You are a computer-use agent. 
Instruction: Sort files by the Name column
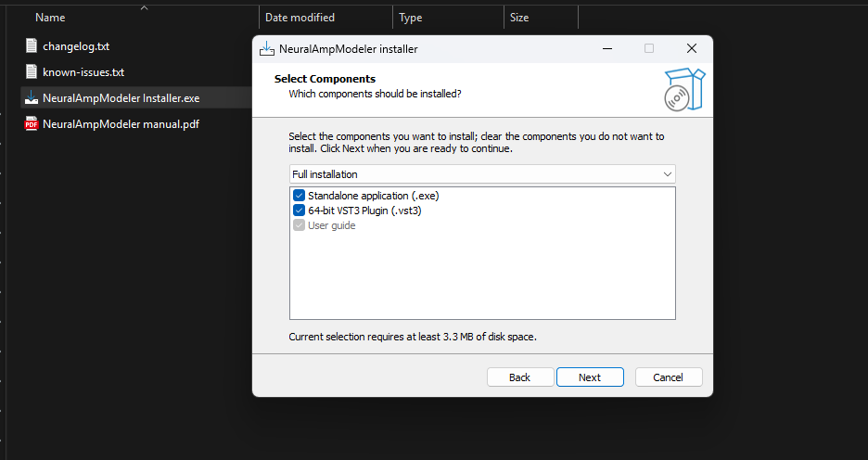[x=50, y=18]
